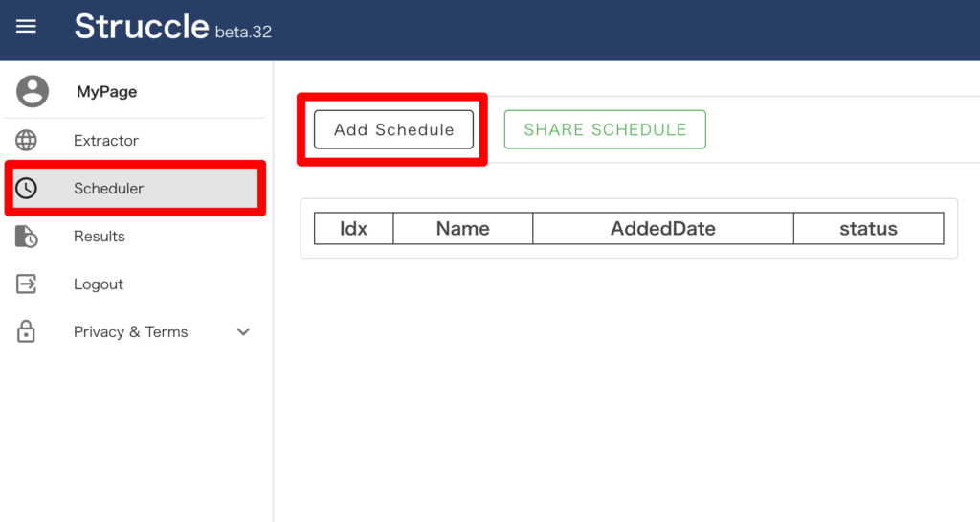Choose Logout from the sidebar
The height and width of the screenshot is (522, 980).
(x=99, y=284)
